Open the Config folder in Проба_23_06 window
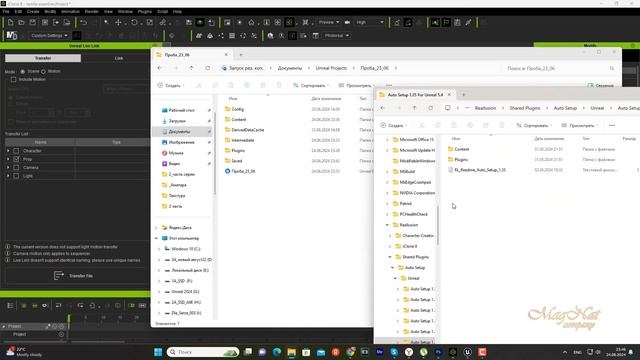 [238, 109]
